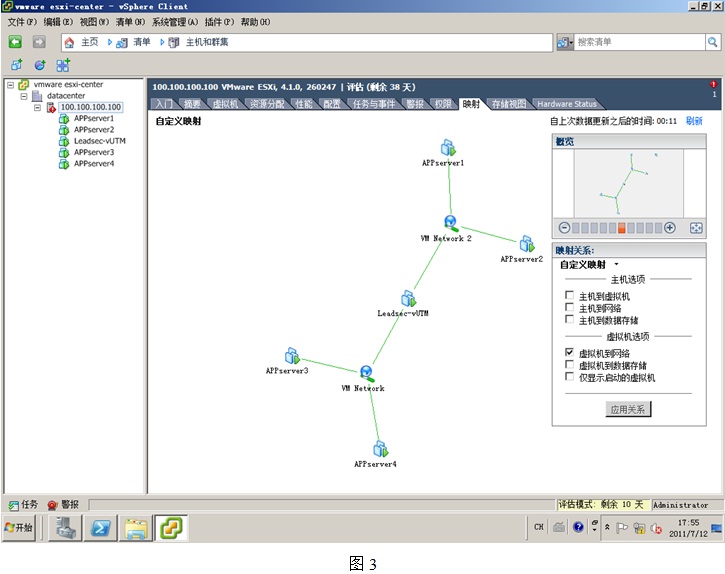This screenshot has width=725, height=574.
Task: Go to Home via house icon
Action: [x=69, y=43]
